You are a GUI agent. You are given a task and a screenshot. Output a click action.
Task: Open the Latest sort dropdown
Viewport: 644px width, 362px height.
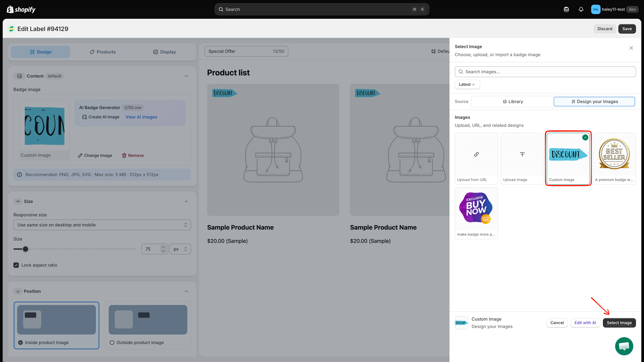(467, 84)
